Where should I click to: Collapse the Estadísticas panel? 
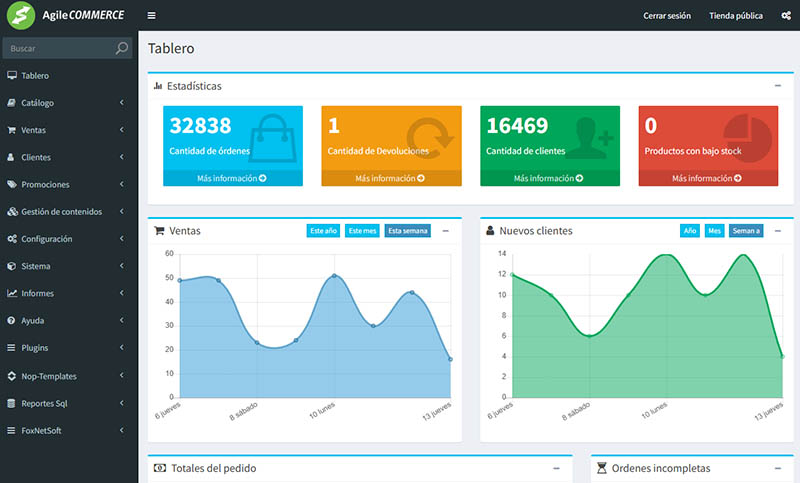coord(778,86)
